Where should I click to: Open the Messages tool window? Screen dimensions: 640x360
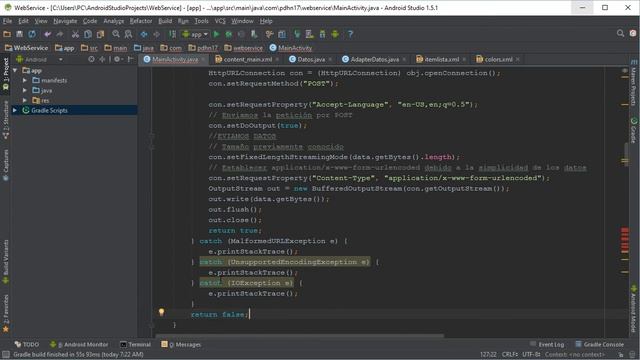(181, 344)
